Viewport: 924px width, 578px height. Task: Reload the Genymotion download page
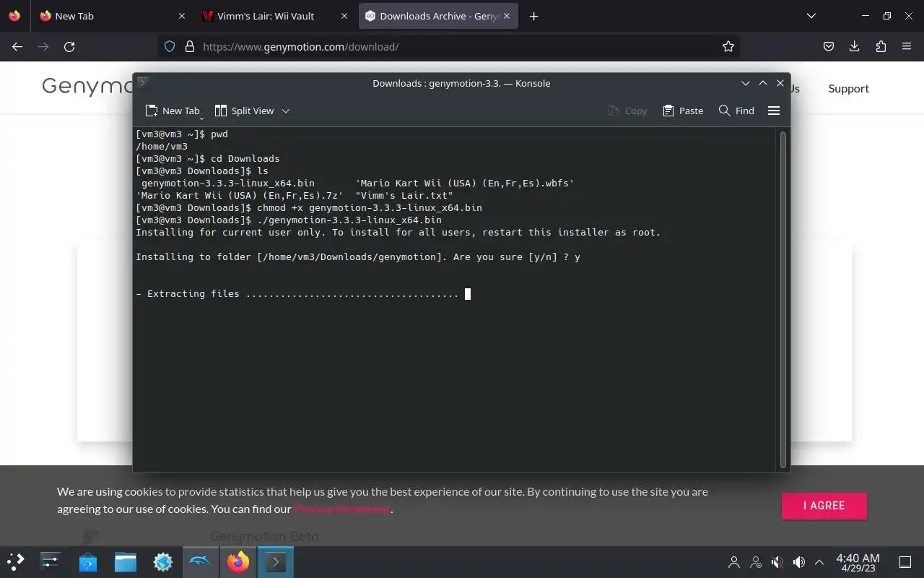[69, 46]
